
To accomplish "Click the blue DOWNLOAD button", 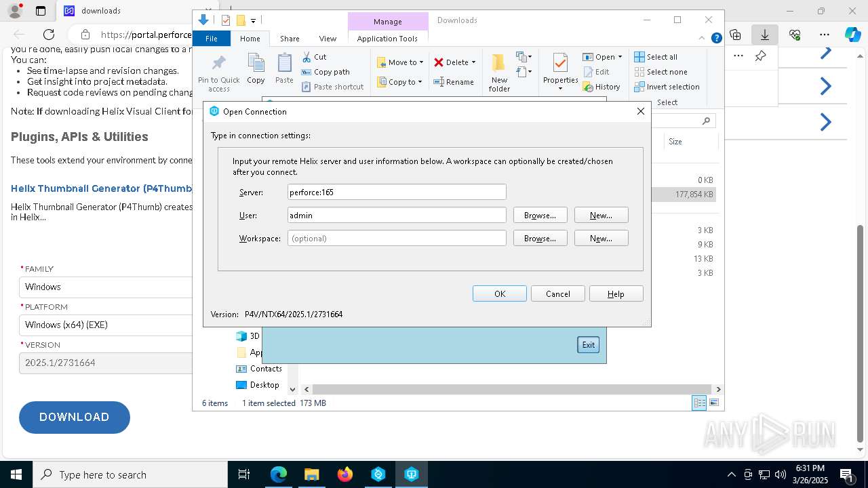I will 75,417.
